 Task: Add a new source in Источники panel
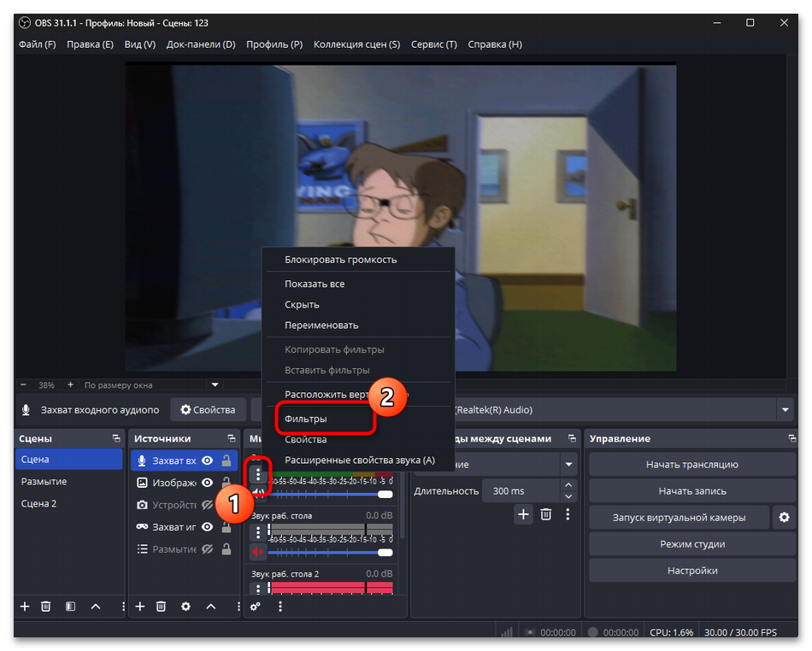[x=140, y=606]
